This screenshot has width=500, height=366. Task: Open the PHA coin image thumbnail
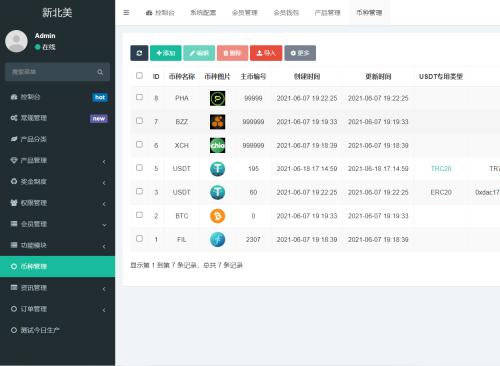217,98
